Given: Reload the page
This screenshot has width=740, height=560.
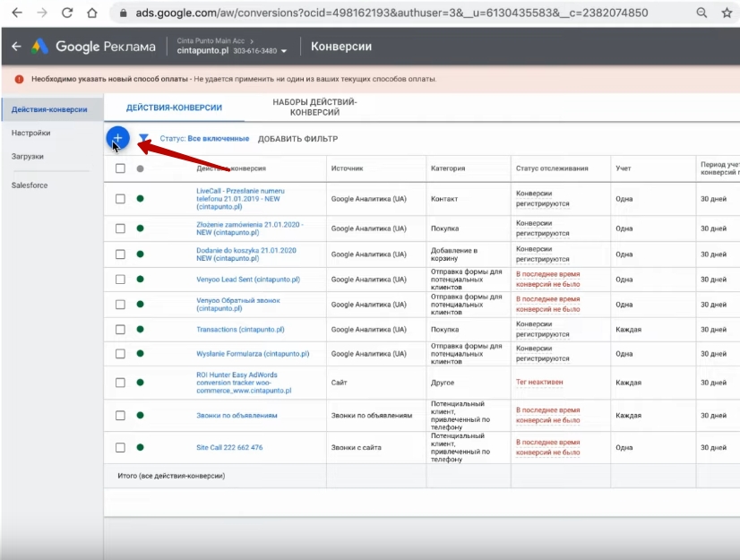Looking at the screenshot, I should tap(67, 13).
